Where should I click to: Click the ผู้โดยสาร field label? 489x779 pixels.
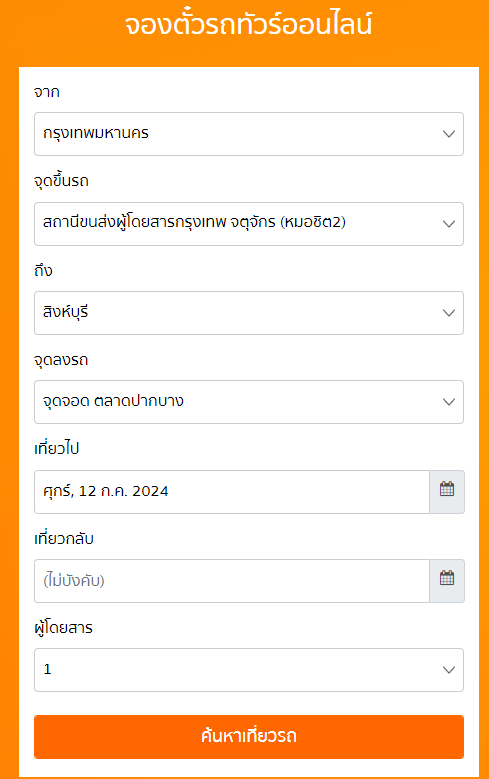pyautogui.click(x=63, y=627)
